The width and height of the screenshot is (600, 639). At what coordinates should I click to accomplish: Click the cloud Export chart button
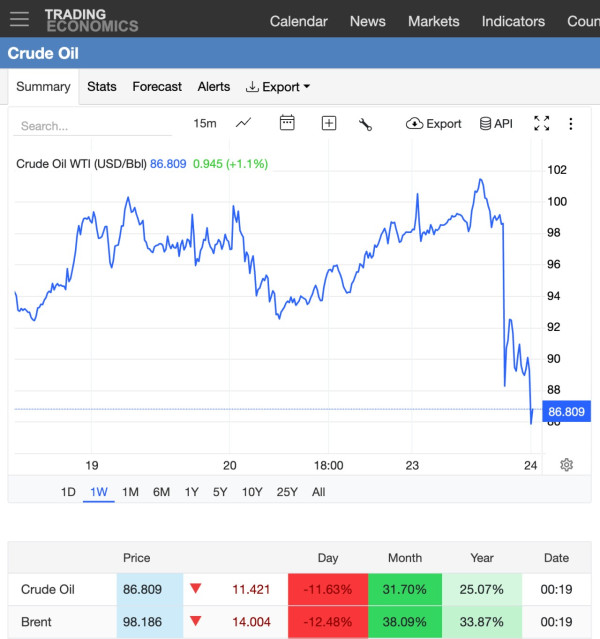(433, 123)
